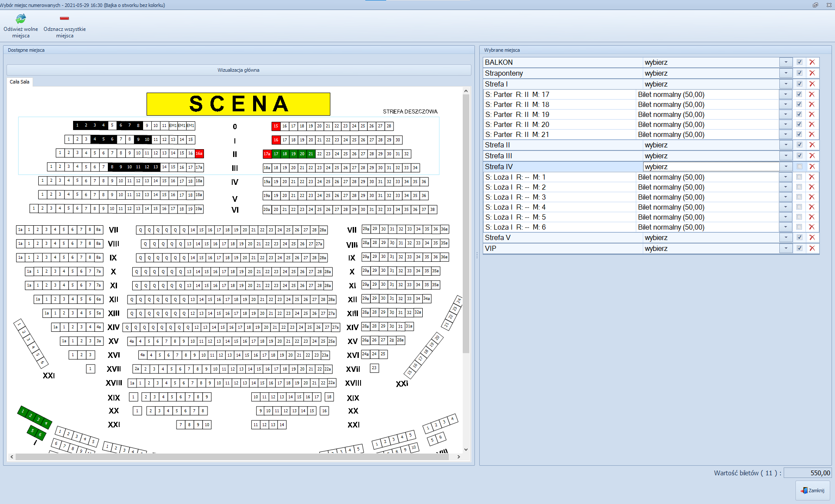
Task: Open Strefa V wybierz dropdown arrow
Action: pyautogui.click(x=786, y=237)
